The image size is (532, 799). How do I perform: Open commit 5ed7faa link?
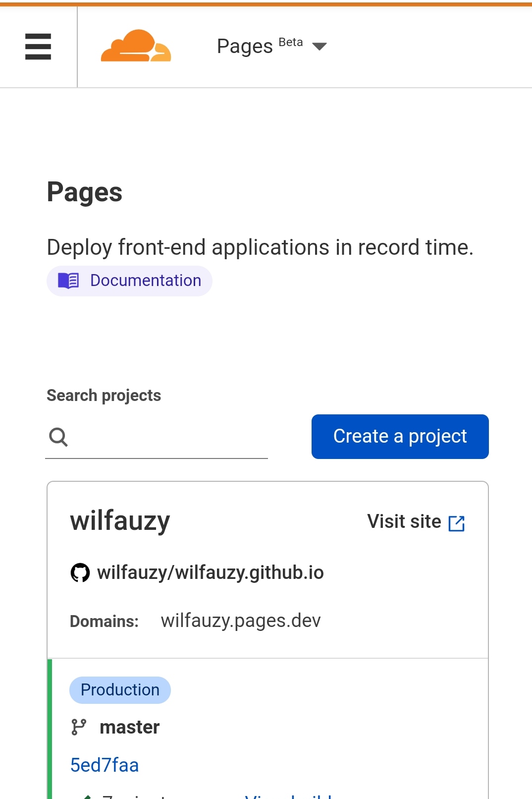pos(105,765)
